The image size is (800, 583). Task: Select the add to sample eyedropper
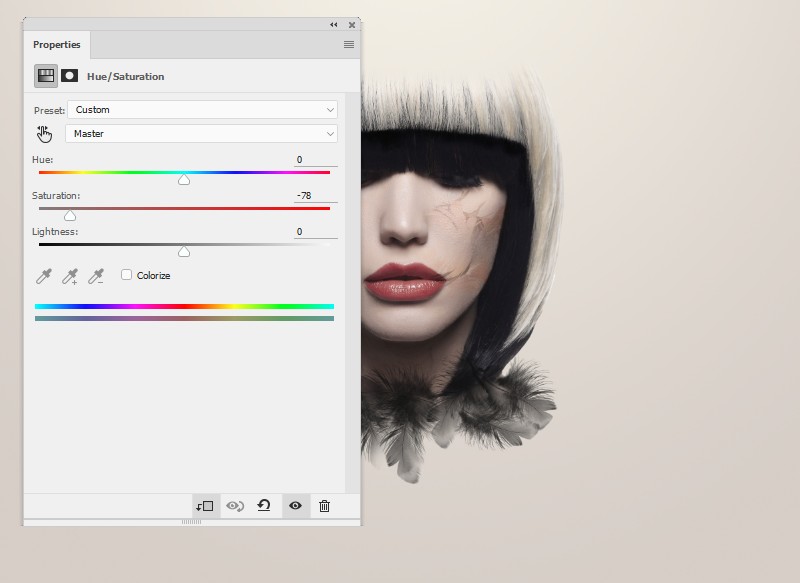(x=70, y=276)
